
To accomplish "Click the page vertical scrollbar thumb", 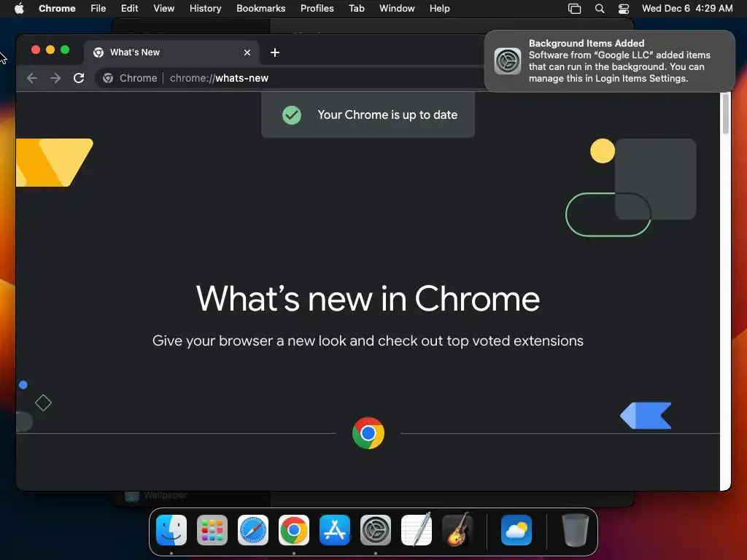I will click(726, 114).
